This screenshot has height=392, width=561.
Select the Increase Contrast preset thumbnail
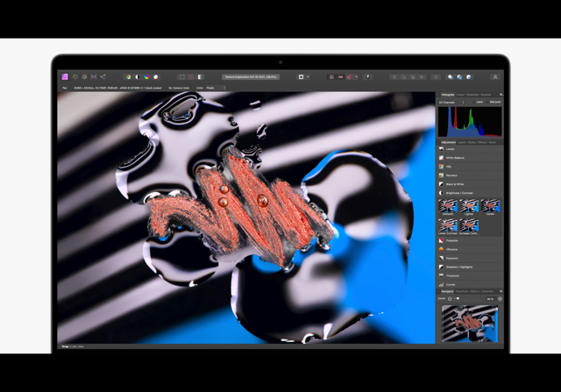coord(469,225)
